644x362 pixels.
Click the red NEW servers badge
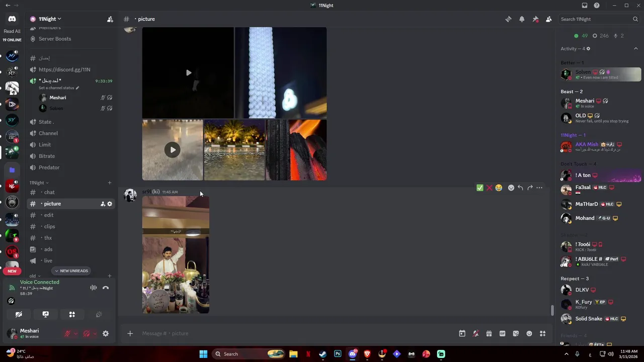[12, 271]
